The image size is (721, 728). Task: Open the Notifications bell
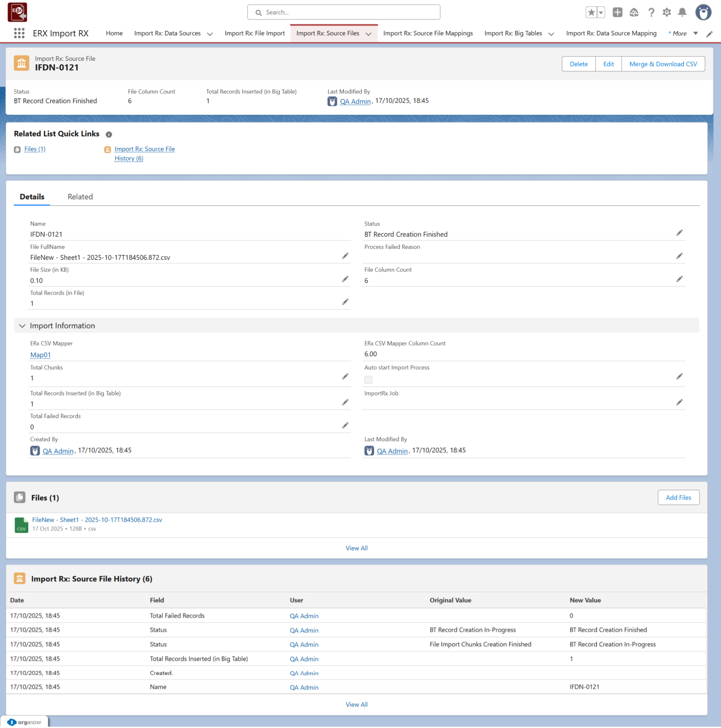(x=682, y=12)
